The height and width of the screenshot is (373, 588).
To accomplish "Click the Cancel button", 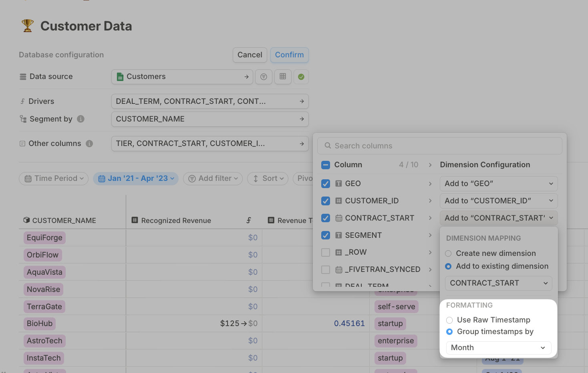I will [250, 55].
